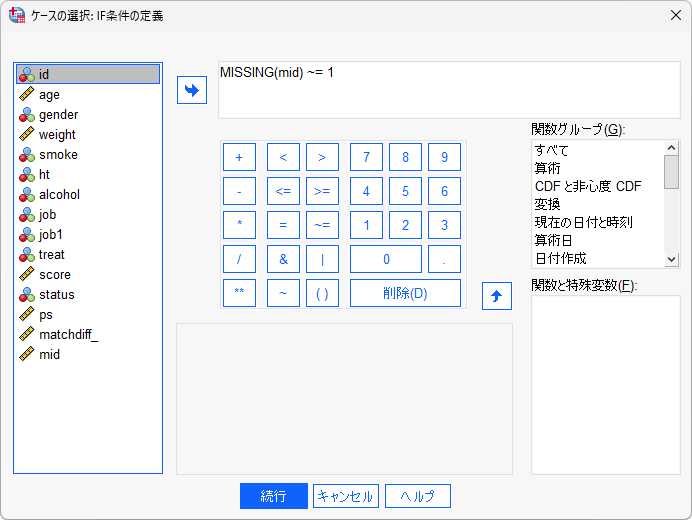
Task: Choose the ps variable
Action: click(46, 315)
